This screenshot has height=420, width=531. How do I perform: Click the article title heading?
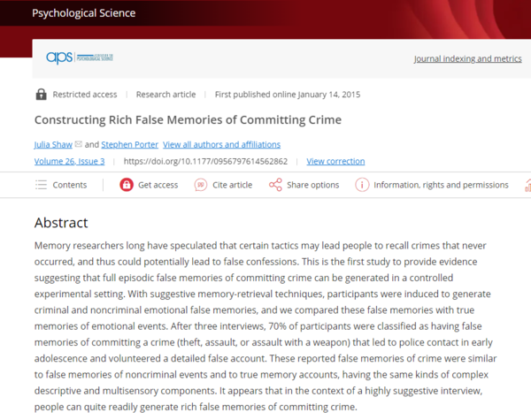tap(187, 119)
